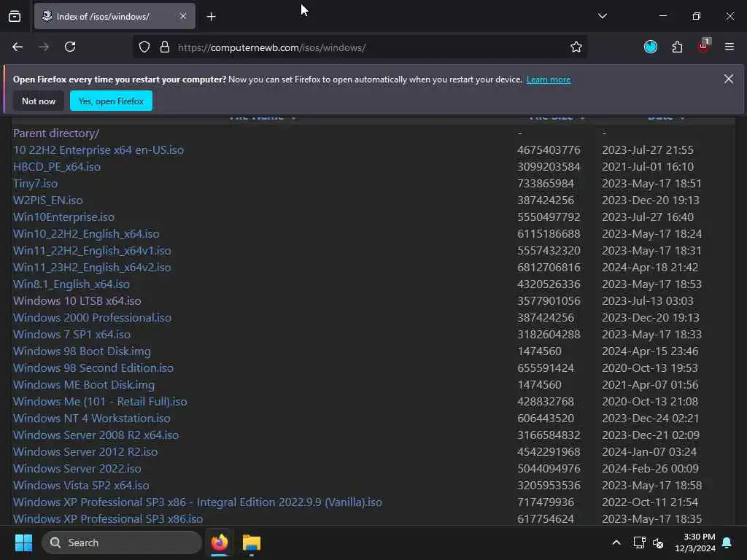Open Parent directory/ link

pos(56,133)
